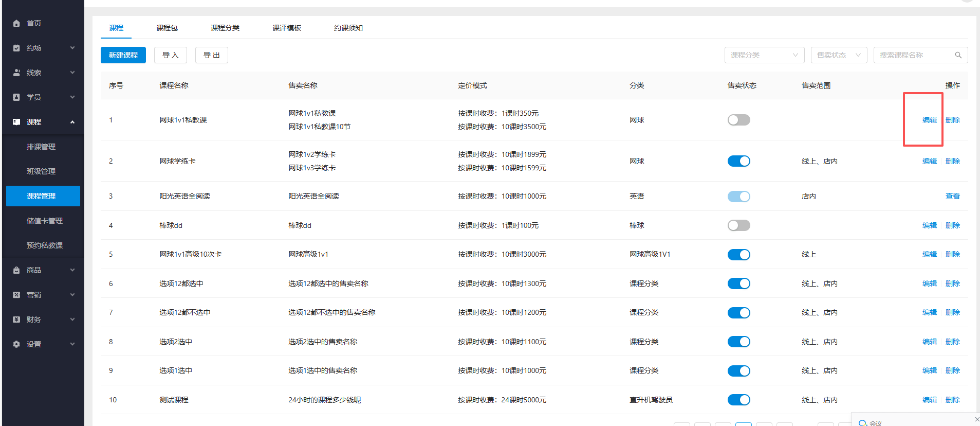Expand the 线索 sidebar menu chevron
The width and height of the screenshot is (980, 426).
tap(72, 73)
